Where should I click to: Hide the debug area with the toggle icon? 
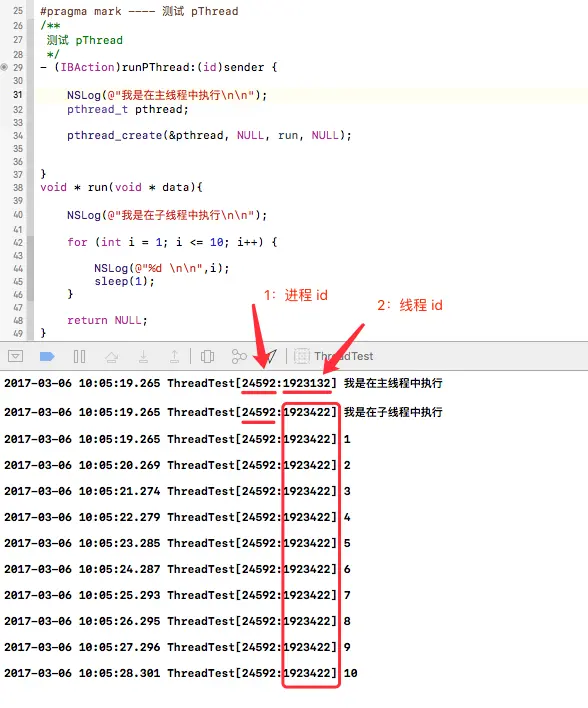pos(16,356)
